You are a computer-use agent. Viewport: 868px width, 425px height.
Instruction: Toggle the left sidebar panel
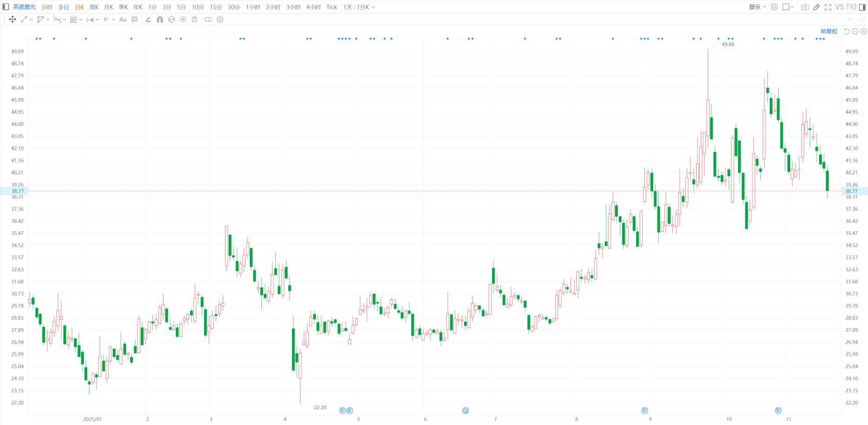(x=6, y=7)
